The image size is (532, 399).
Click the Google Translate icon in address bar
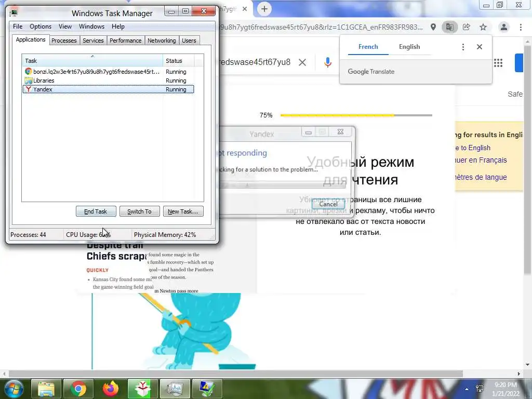click(x=449, y=27)
